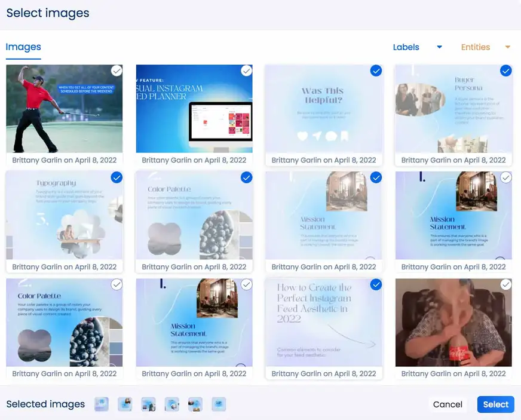Viewport: 521px width, 420px height.
Task: Deselect the Buyer Persona image
Action: click(506, 70)
